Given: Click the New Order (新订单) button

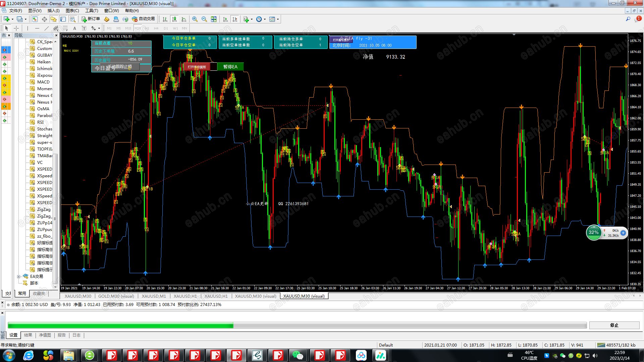Looking at the screenshot, I should (91, 19).
